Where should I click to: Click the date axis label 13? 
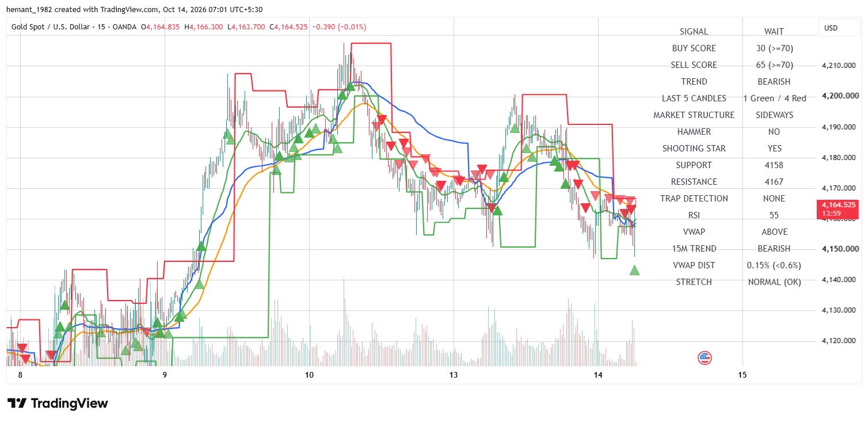pyautogui.click(x=454, y=376)
